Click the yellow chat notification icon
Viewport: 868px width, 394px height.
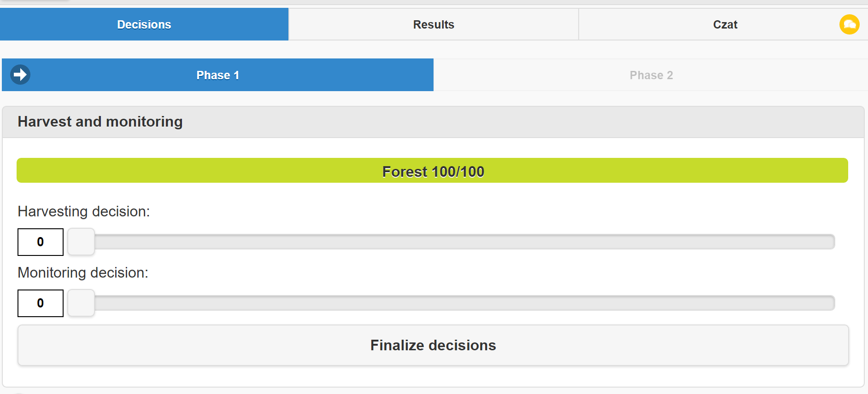850,24
